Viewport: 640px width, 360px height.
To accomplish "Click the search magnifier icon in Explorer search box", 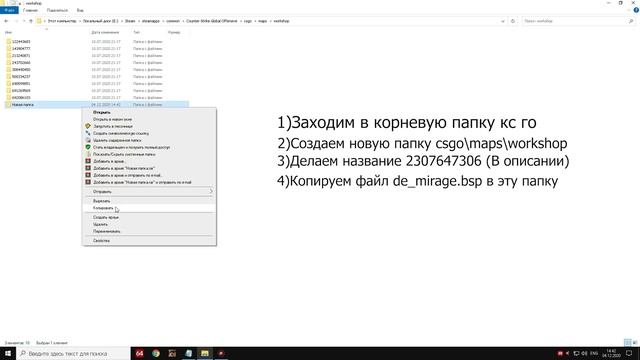I will click(631, 21).
